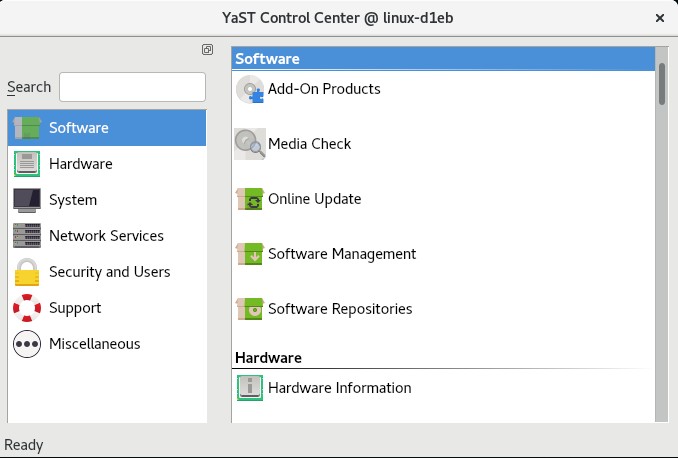The width and height of the screenshot is (678, 458).
Task: Open the System category
Action: 73,200
